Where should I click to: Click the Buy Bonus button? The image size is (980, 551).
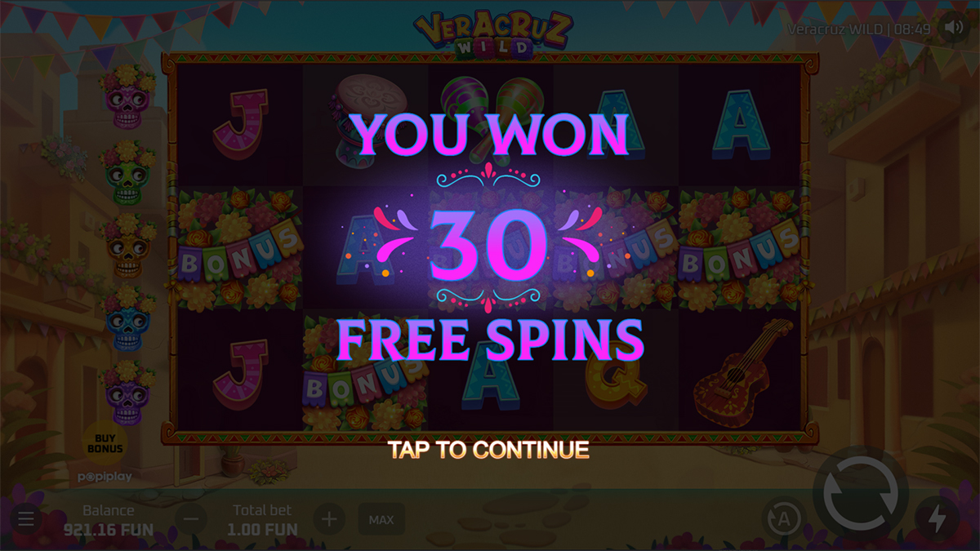[105, 443]
